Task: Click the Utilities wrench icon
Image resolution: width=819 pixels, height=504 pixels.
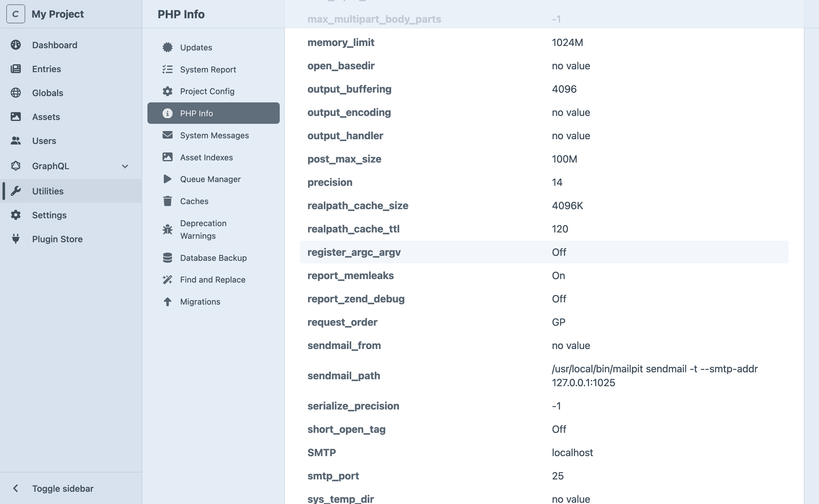Action: [x=16, y=191]
